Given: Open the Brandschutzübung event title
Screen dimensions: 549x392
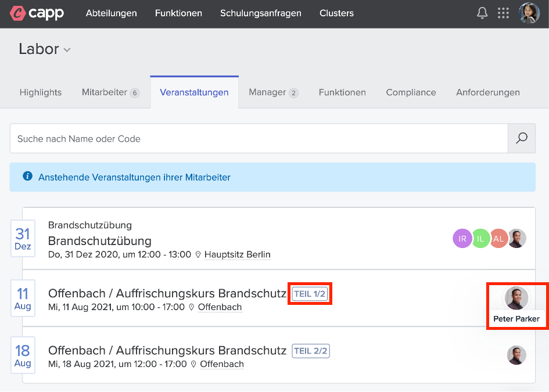Looking at the screenshot, I should (100, 241).
